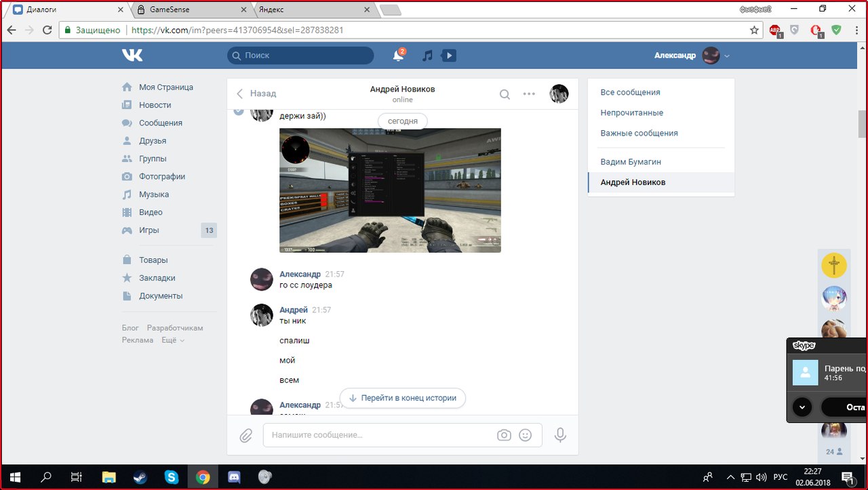Open the notifications bell
The width and height of the screenshot is (868, 490).
(398, 56)
